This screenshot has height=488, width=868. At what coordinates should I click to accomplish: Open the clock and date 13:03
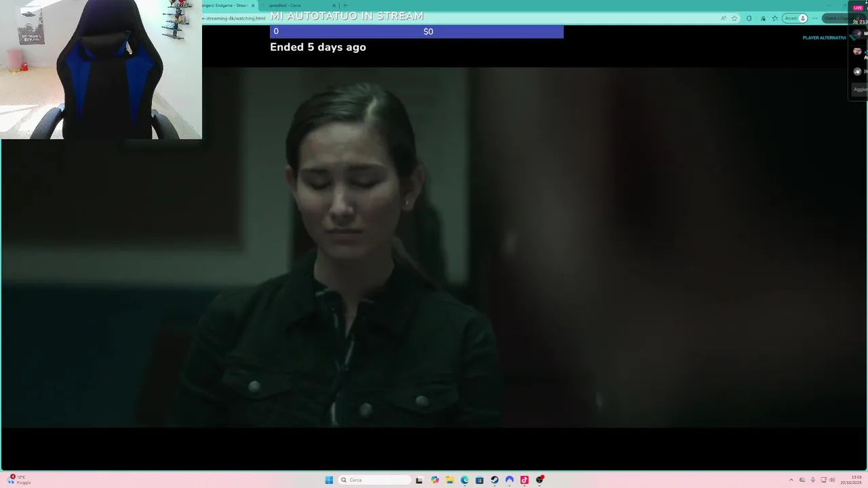[851, 480]
